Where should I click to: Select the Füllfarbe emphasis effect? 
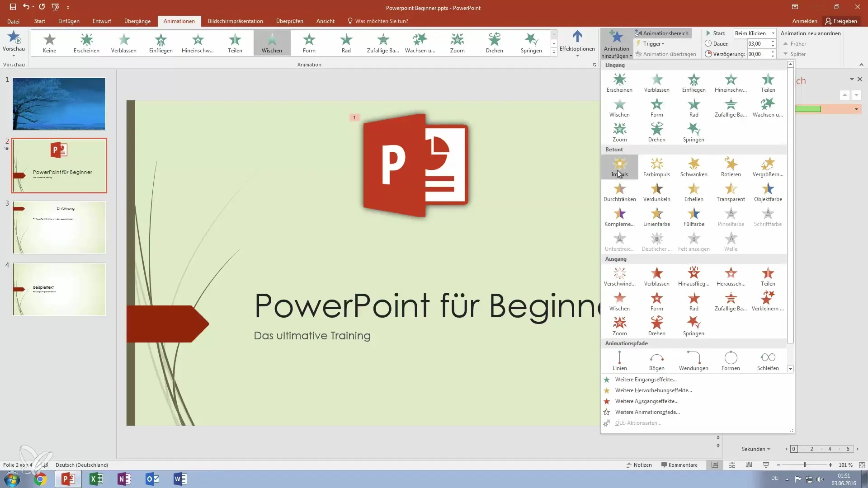693,216
